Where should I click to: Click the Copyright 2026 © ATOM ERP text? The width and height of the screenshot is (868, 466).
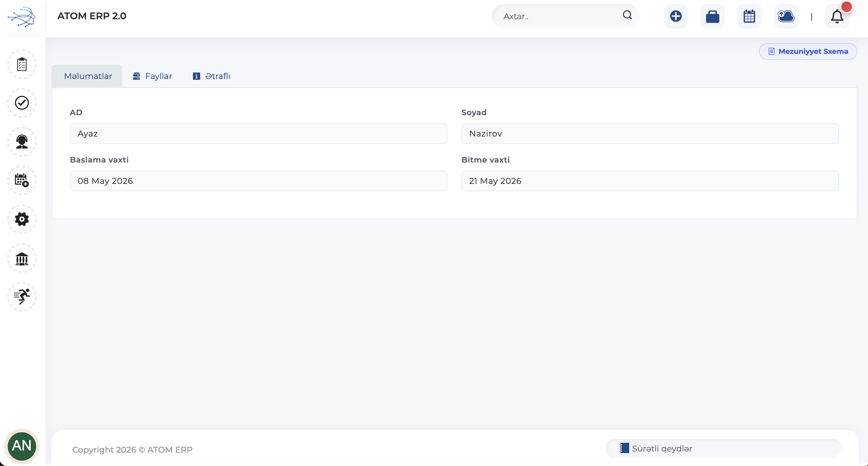coord(132,450)
